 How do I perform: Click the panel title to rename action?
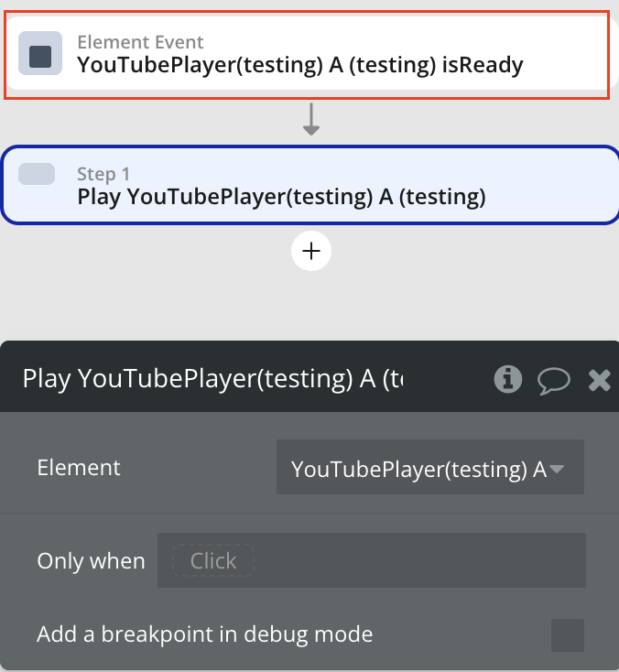pos(212,379)
